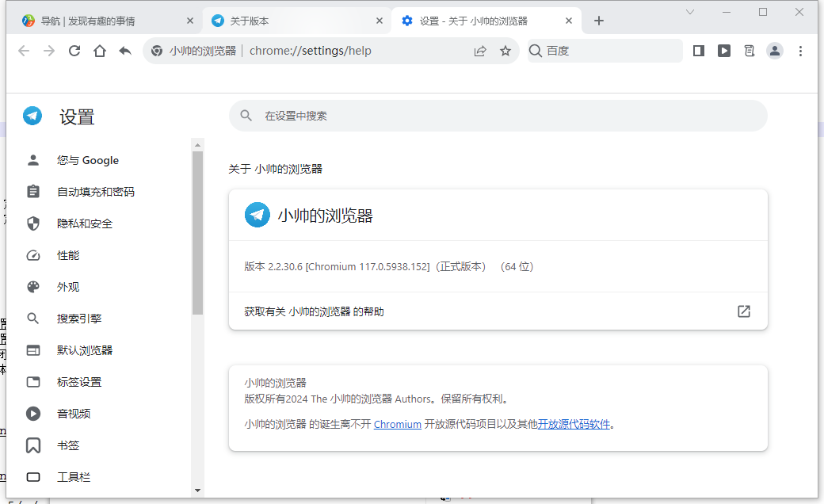Open the browser three-dot menu
824x504 pixels.
800,51
